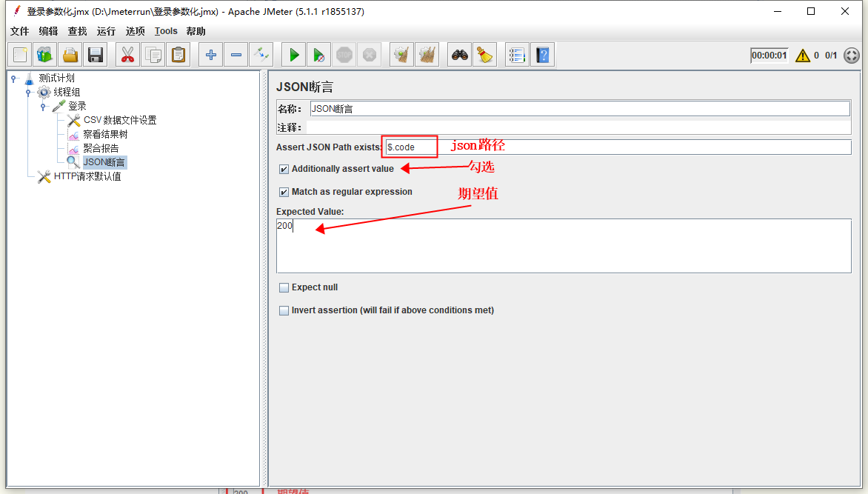Collapse all nodes with minus icon
This screenshot has height=494, width=868.
coord(236,55)
